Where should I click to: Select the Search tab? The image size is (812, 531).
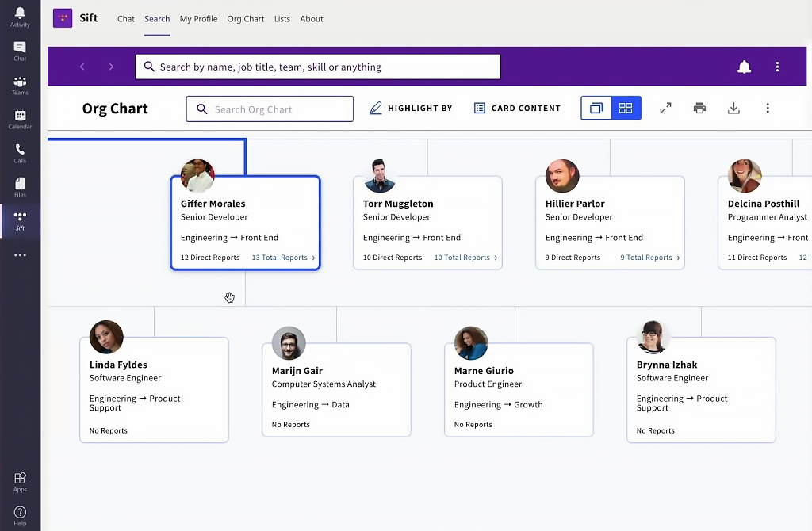[x=157, y=19]
